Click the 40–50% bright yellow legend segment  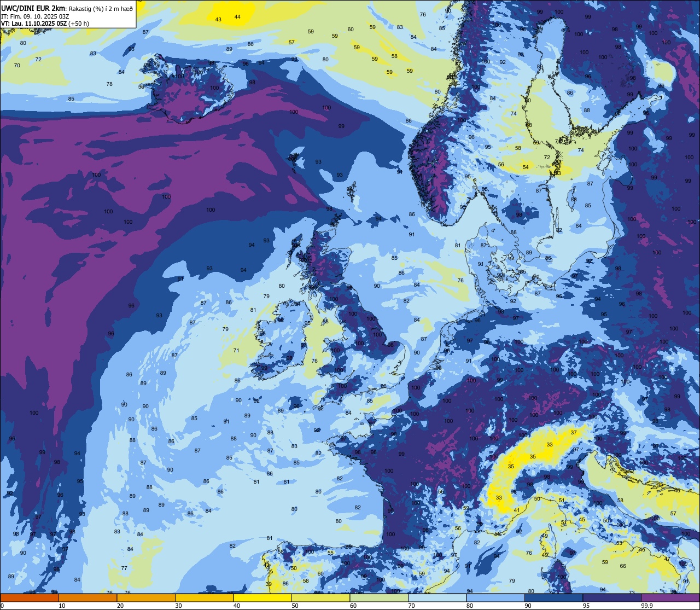(x=262, y=597)
